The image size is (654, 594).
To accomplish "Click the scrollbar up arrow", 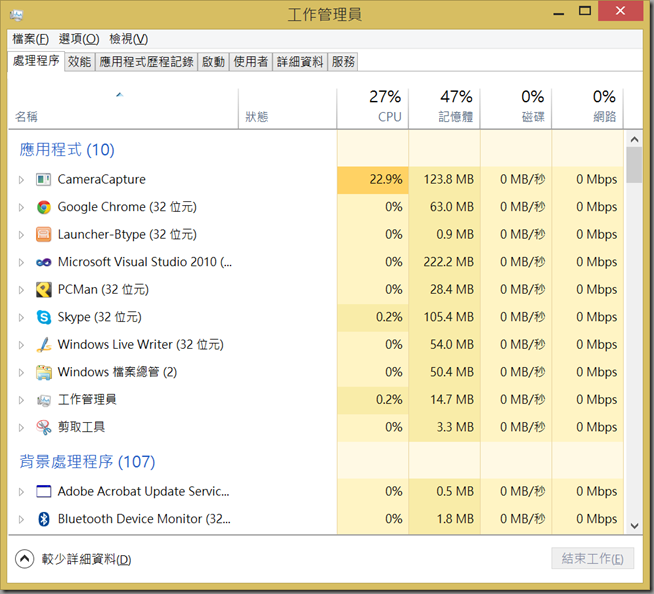I will pyautogui.click(x=634, y=139).
